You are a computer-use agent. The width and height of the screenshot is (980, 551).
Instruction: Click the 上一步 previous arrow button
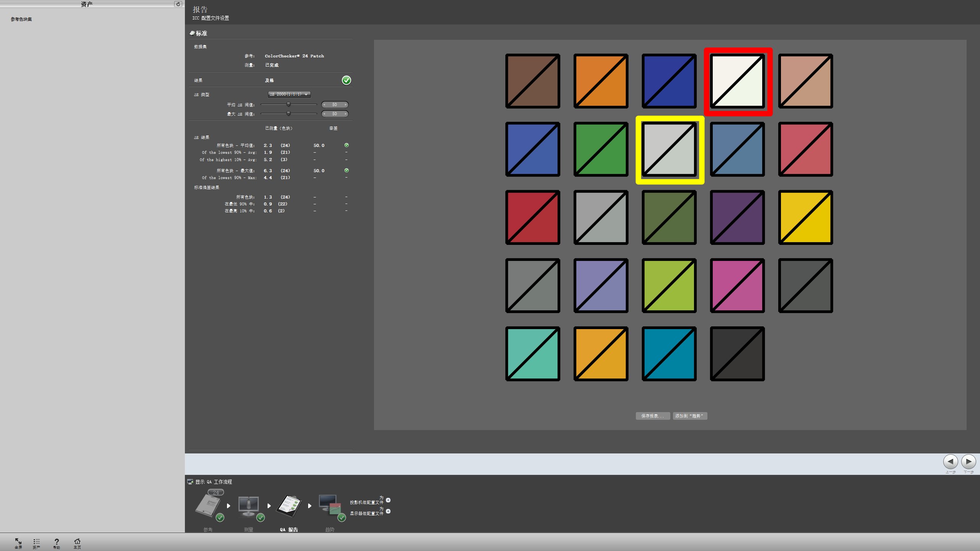tap(951, 461)
